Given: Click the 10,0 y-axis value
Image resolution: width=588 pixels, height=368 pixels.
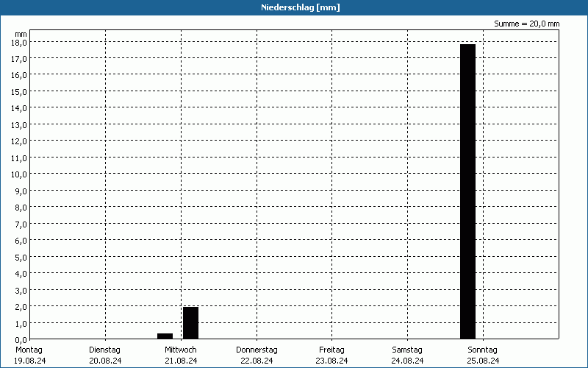Looking at the screenshot, I should [x=19, y=174].
